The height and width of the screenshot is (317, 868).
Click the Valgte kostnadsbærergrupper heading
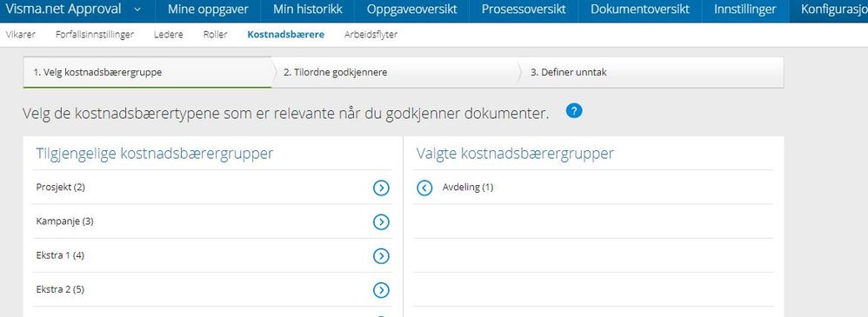[x=515, y=154]
